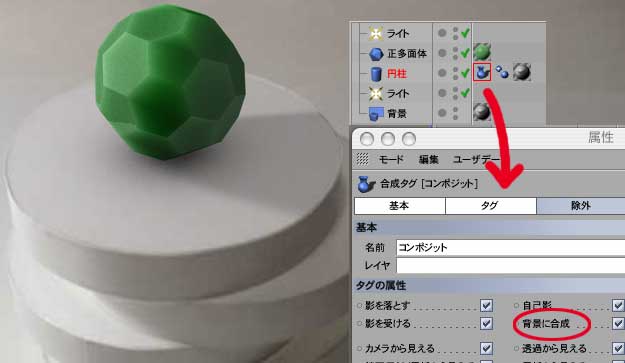Click the grey layer dot of ライト above 背景
625x363 pixels.
click(442, 93)
